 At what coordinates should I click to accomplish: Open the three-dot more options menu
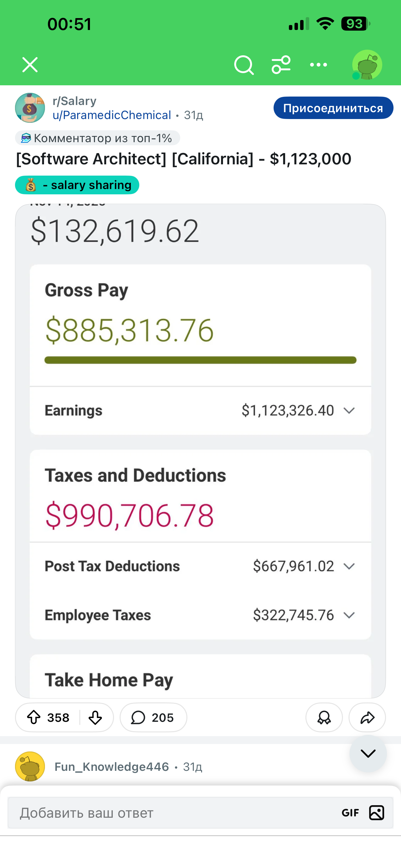[x=318, y=65]
